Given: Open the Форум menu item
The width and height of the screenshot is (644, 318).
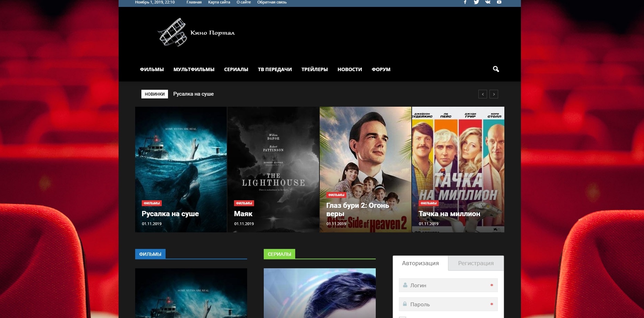Looking at the screenshot, I should (x=381, y=69).
